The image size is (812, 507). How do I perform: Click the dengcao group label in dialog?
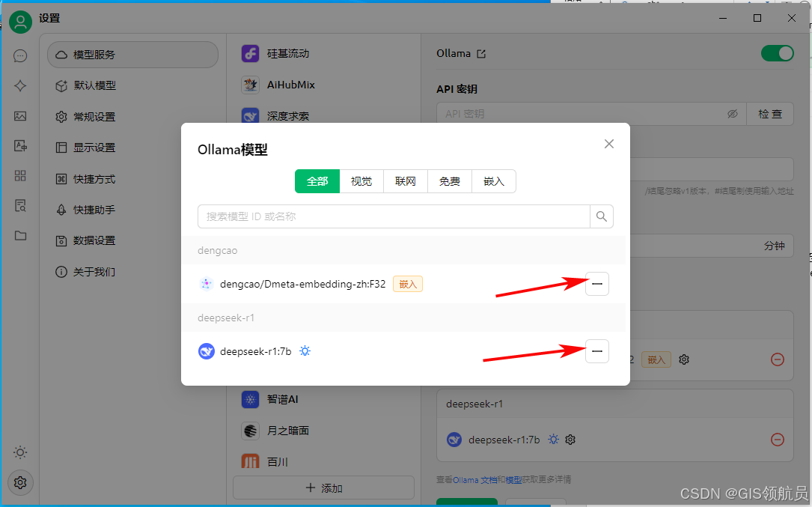pyautogui.click(x=218, y=250)
